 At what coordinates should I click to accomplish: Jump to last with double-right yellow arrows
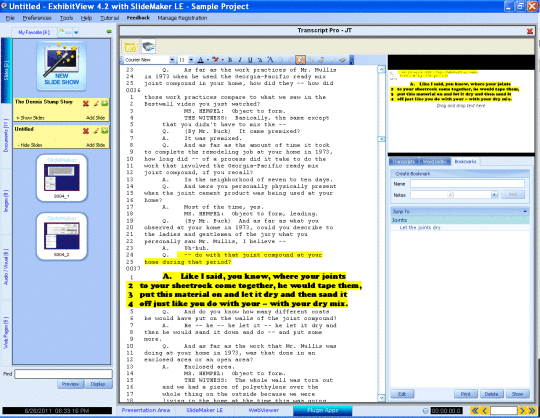coord(532,410)
